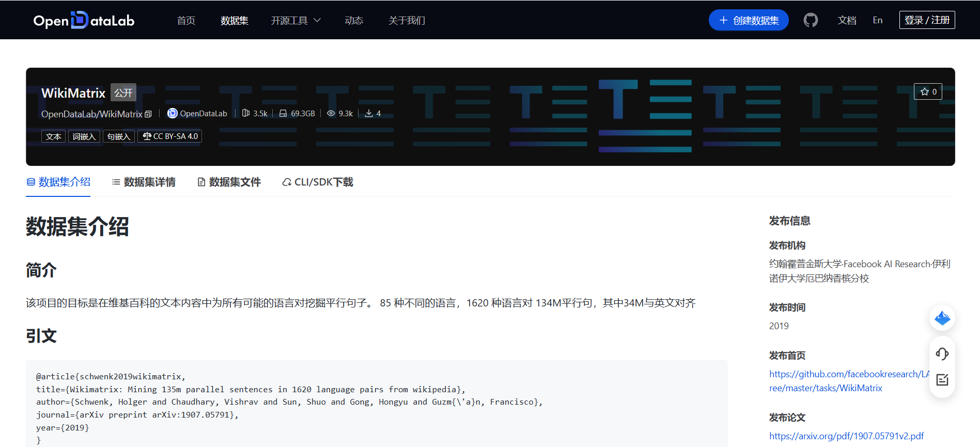The image size is (980, 447).
Task: Go to 首页 in the navigation bar
Action: 186,20
